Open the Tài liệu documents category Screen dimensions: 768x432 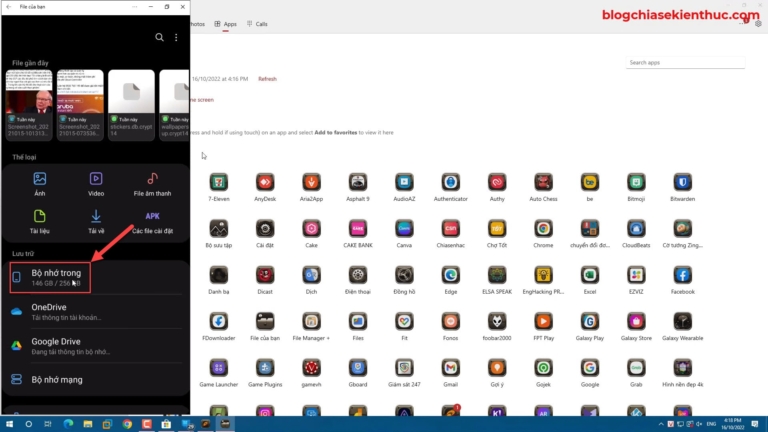point(40,221)
